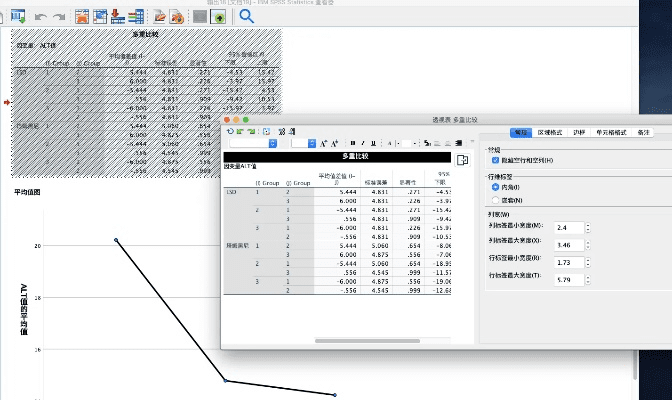Switch to the 备注 tab
Viewport: 672px width, 400px height.
(x=643, y=132)
